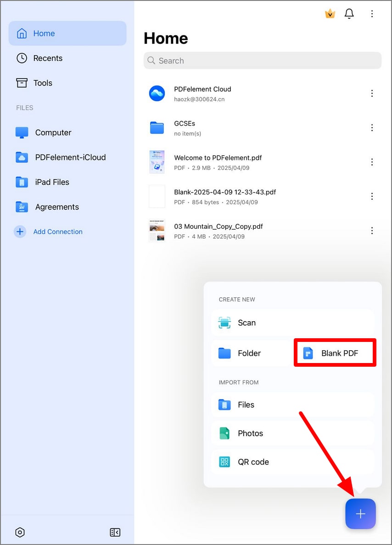
Task: Tap the blue plus floating button
Action: click(360, 514)
